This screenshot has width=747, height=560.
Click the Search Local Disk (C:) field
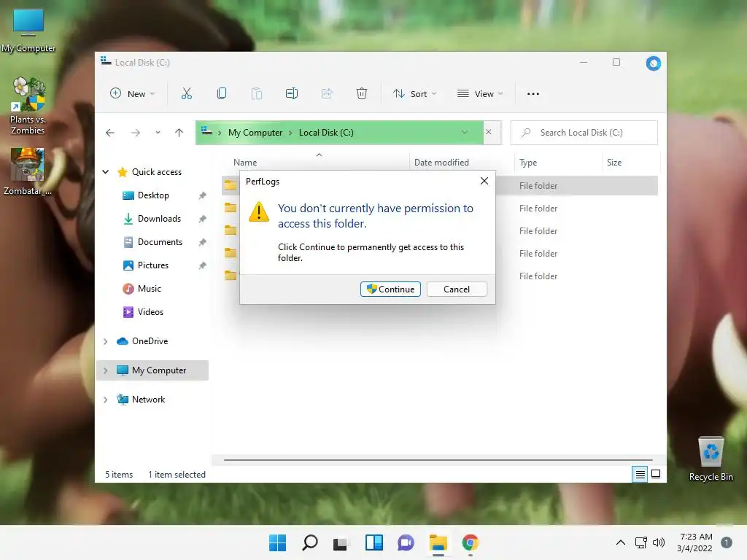click(584, 133)
